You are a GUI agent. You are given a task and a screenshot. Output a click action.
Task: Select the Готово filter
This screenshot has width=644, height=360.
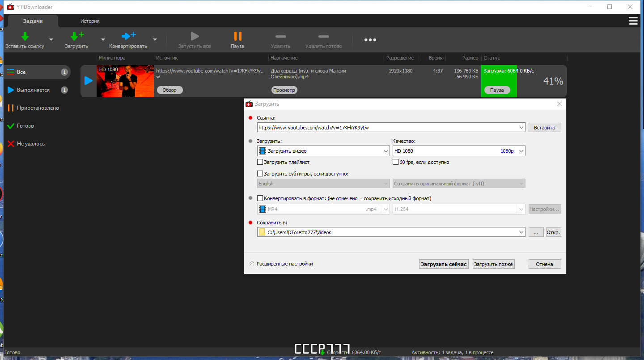pyautogui.click(x=37, y=126)
